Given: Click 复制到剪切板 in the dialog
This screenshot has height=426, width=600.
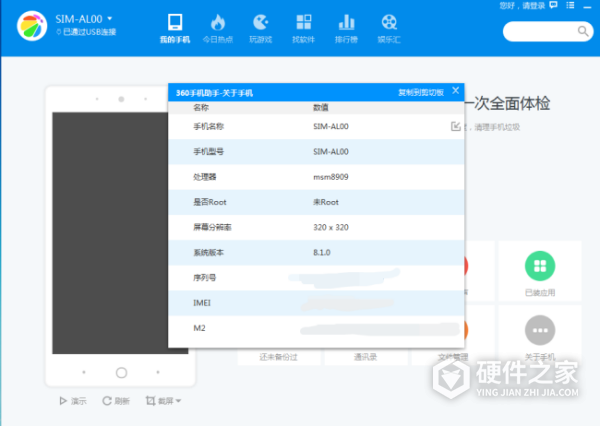Looking at the screenshot, I should (x=421, y=92).
